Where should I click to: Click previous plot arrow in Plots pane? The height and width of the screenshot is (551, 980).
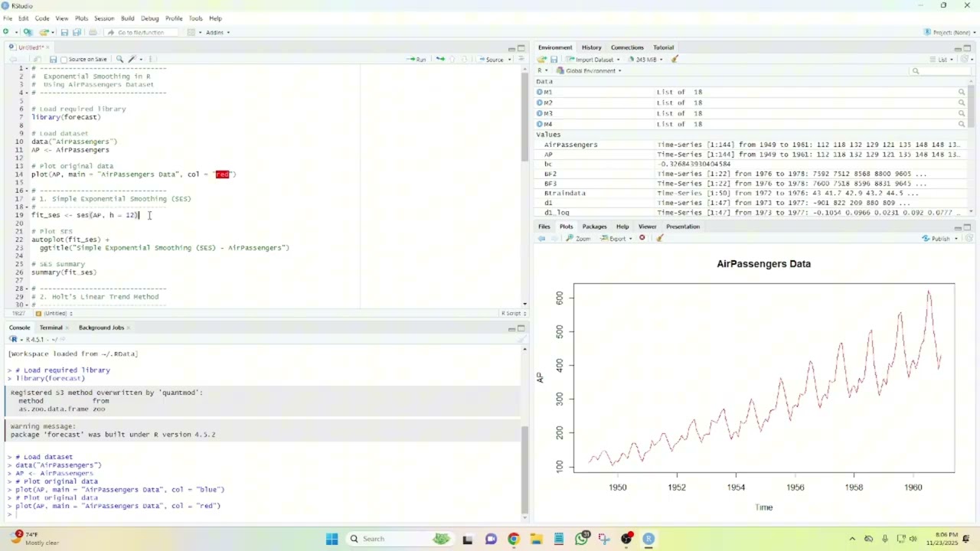pyautogui.click(x=542, y=238)
